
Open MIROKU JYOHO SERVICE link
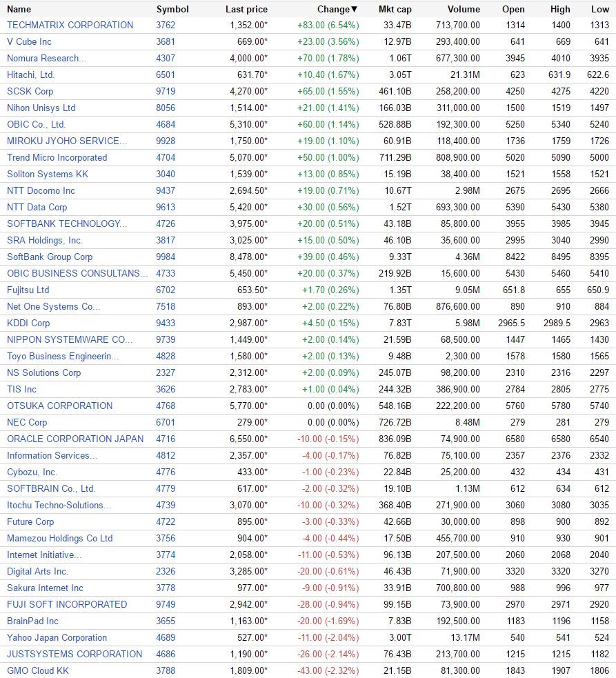click(67, 141)
